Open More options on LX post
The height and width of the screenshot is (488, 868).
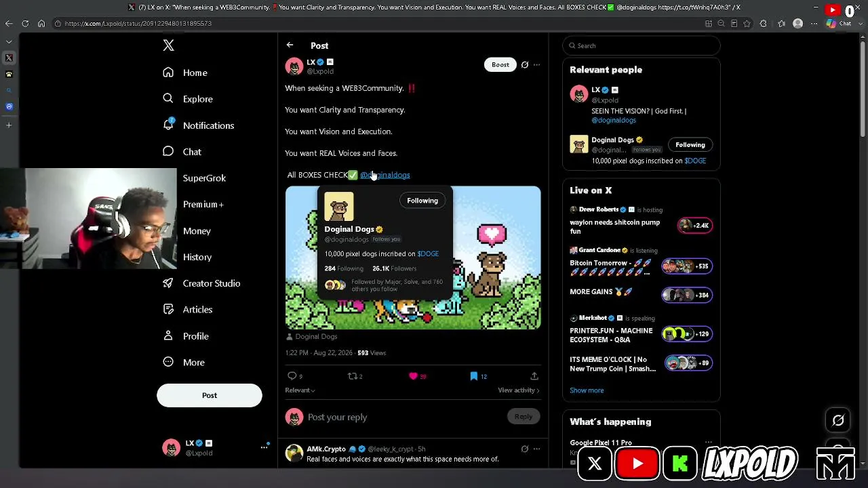tap(536, 65)
